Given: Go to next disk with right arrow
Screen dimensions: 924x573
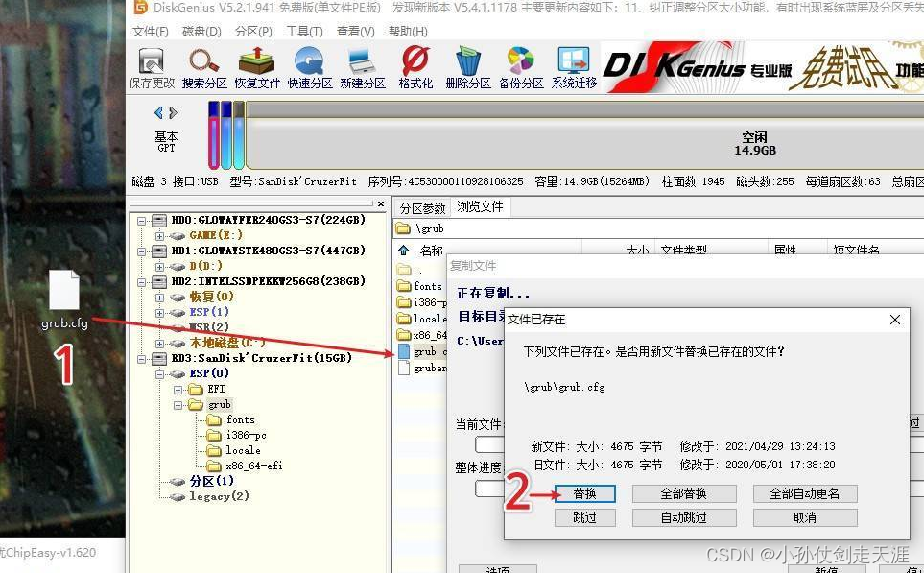Looking at the screenshot, I should (173, 112).
